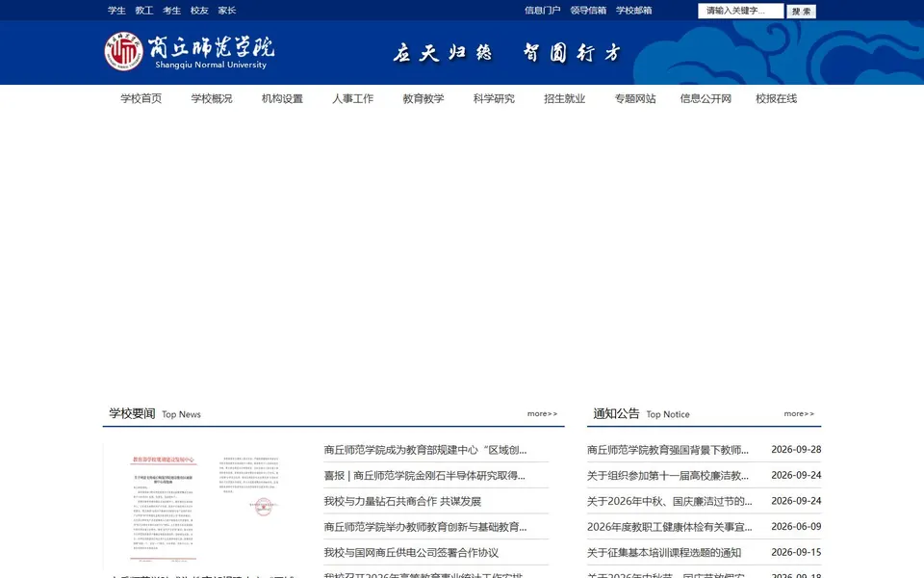Image resolution: width=924 pixels, height=578 pixels.
Task: Select 人事工作 in navigation menu
Action: coord(353,98)
